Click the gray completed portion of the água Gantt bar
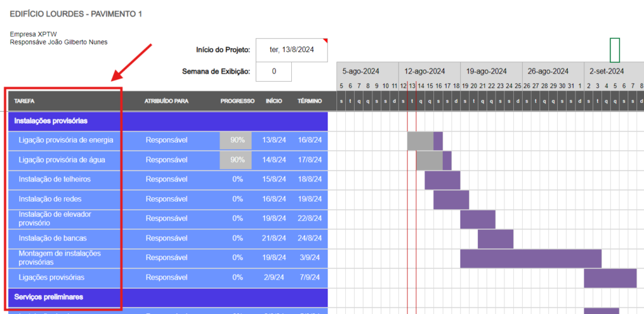The width and height of the screenshot is (644, 314). (x=429, y=161)
